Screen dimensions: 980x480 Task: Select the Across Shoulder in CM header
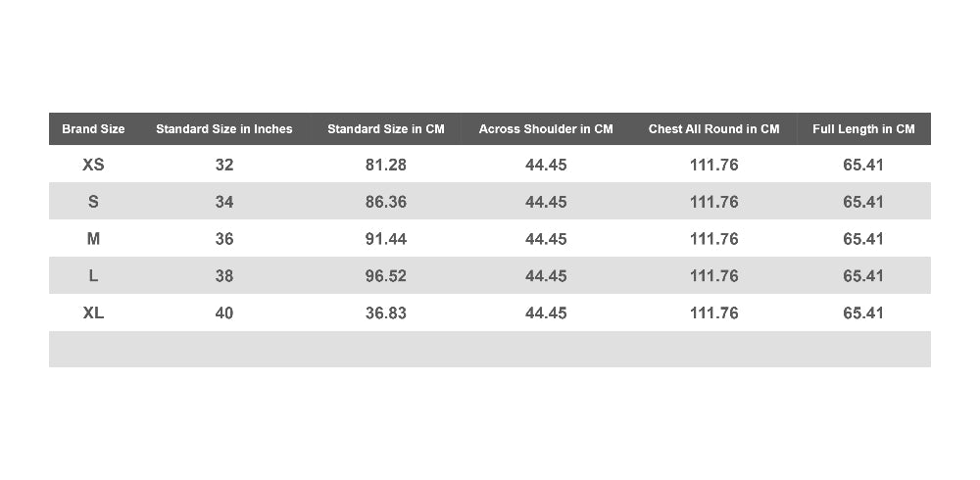pyautogui.click(x=546, y=128)
